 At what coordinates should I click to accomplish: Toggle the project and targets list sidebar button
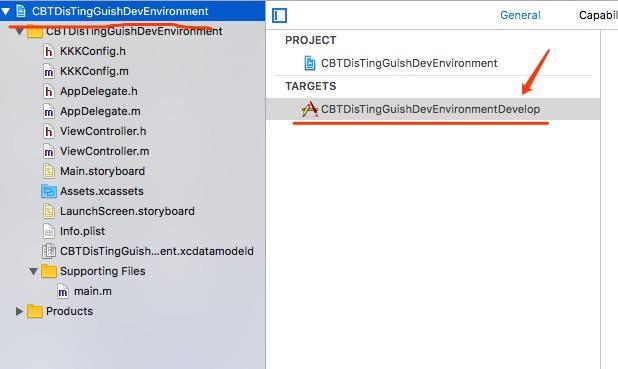pos(279,16)
